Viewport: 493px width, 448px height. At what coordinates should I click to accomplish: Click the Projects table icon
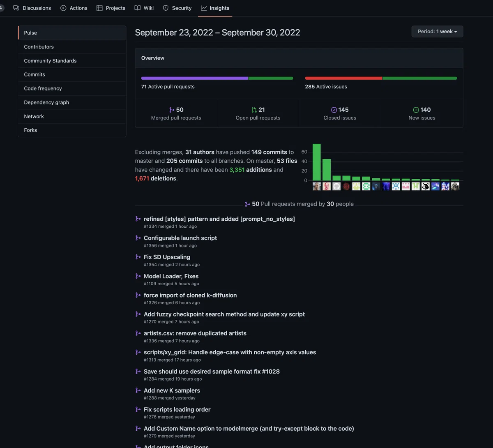point(99,8)
